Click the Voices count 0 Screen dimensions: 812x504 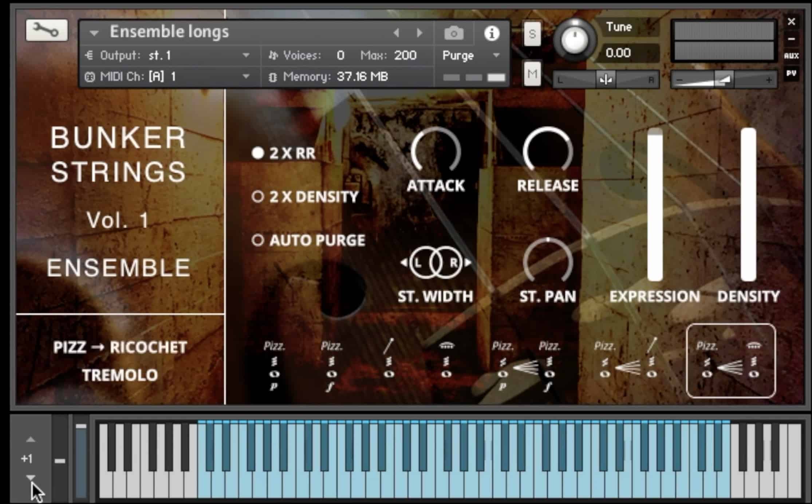point(340,55)
